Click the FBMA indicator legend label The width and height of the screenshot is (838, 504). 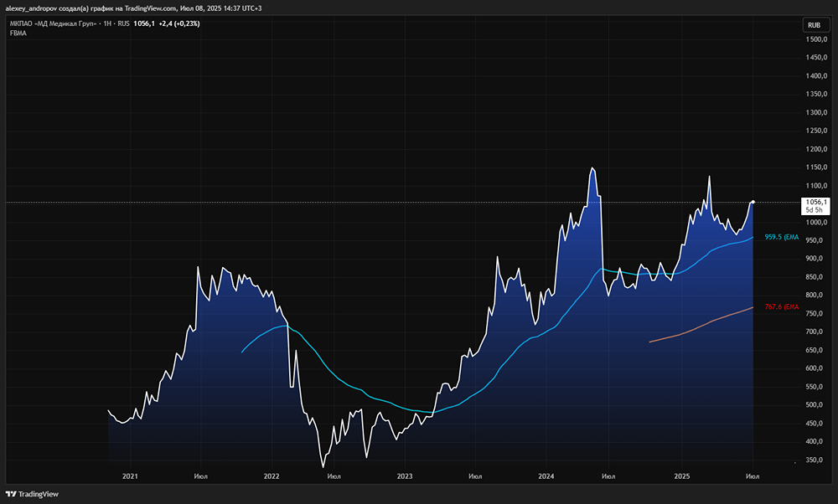pyautogui.click(x=18, y=33)
